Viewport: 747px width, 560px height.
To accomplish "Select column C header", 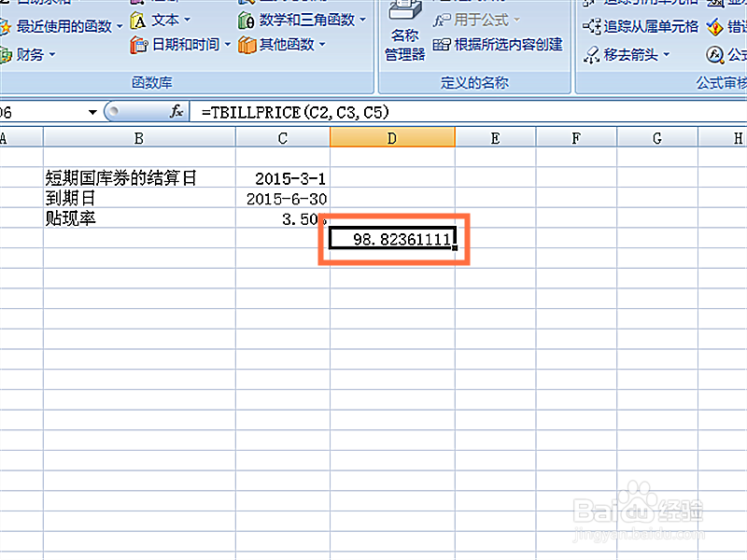I will 283,138.
